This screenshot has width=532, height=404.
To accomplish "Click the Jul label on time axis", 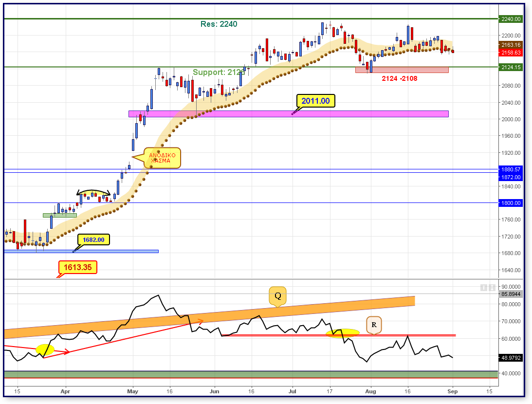I will pyautogui.click(x=293, y=391).
